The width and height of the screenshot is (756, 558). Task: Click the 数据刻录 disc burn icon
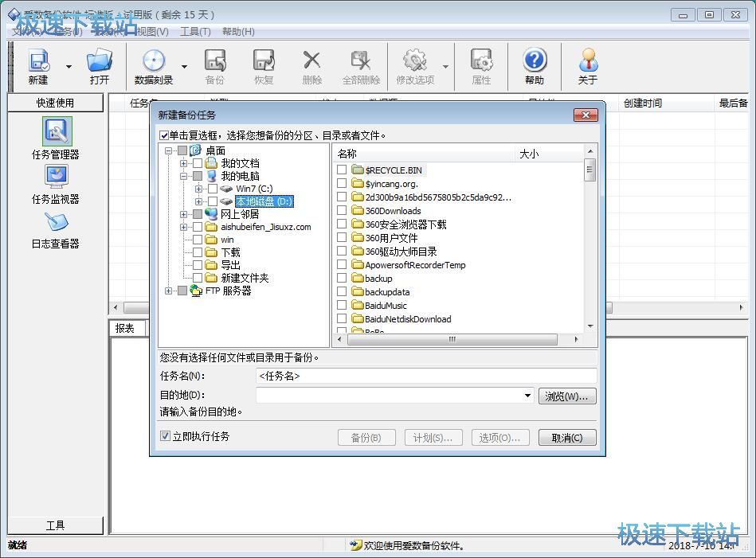click(x=153, y=60)
